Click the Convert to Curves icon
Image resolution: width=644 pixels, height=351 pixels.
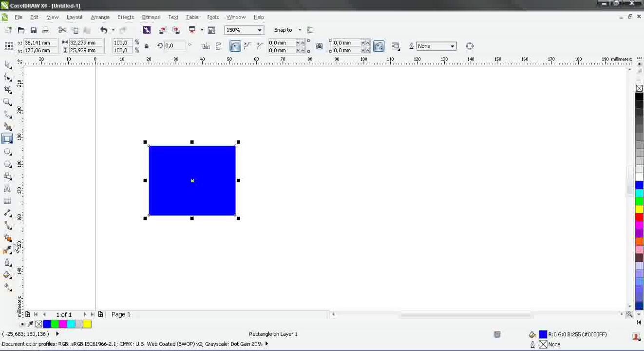click(x=470, y=46)
